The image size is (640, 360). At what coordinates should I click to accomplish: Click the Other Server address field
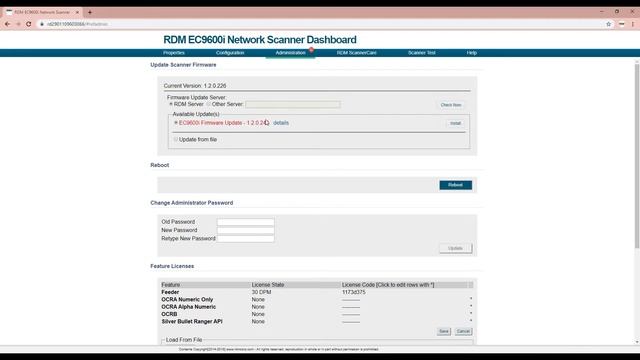point(293,104)
